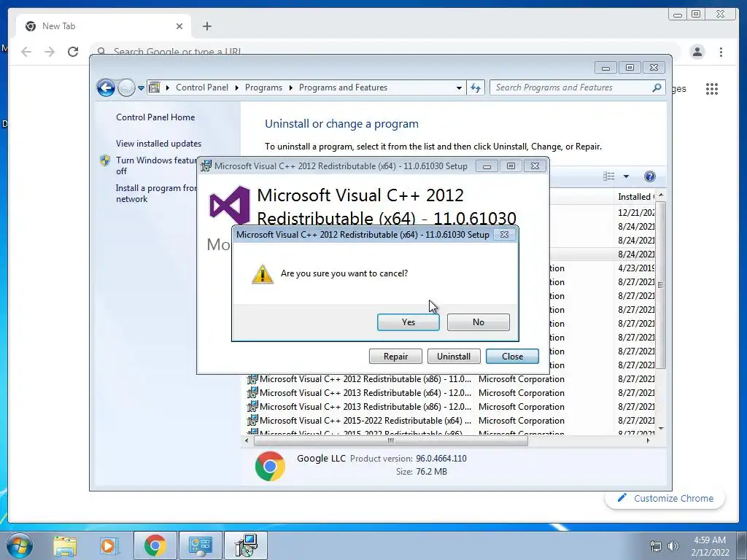
Task: Open the view options dropdown arrow
Action: 626,176
